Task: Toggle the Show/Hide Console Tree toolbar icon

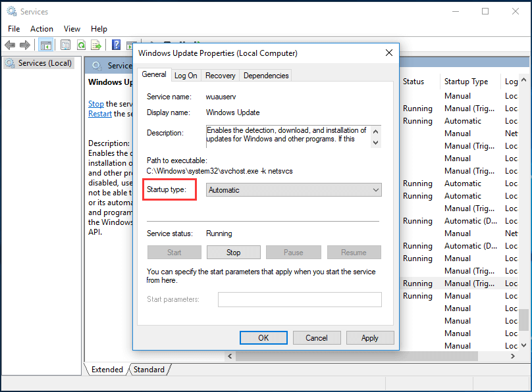Action: pyautogui.click(x=46, y=45)
